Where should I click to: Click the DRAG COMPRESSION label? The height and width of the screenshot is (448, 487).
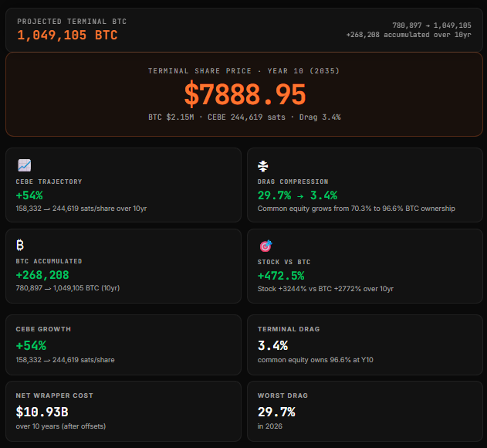[293, 182]
